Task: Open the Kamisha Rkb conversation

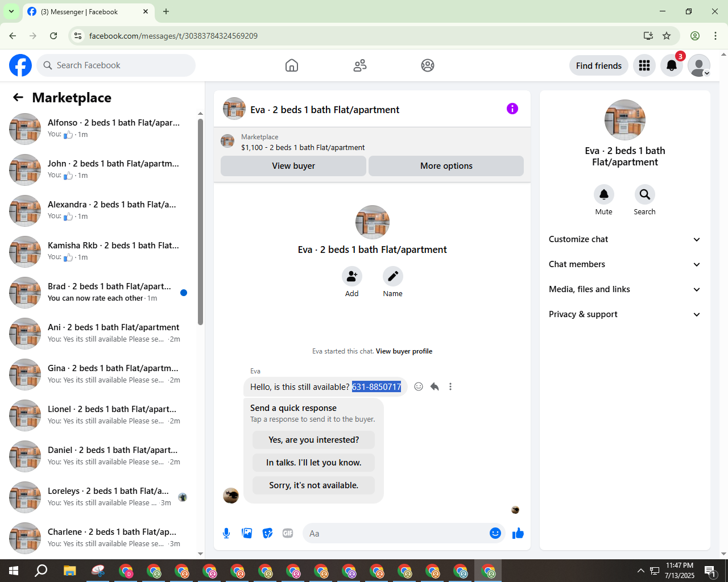Action: coord(98,251)
